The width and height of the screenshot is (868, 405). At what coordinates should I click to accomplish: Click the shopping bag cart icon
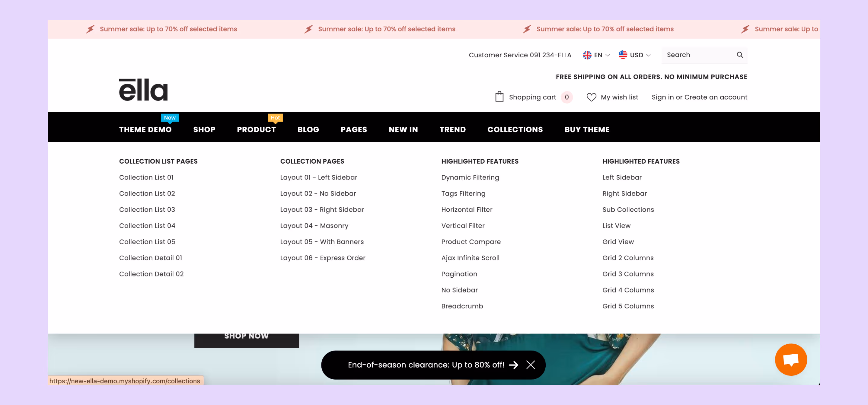pos(499,97)
